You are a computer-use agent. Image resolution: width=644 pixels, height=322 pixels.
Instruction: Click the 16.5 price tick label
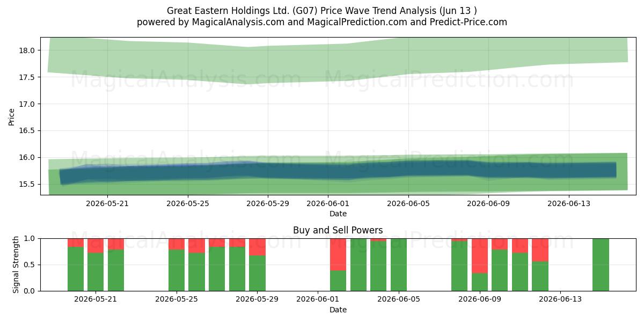point(27,131)
